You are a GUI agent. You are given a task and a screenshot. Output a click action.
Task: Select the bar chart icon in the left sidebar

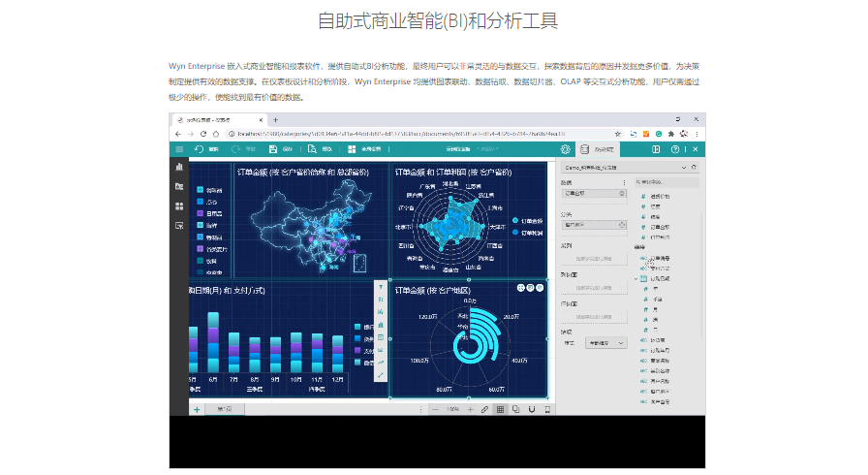(179, 167)
